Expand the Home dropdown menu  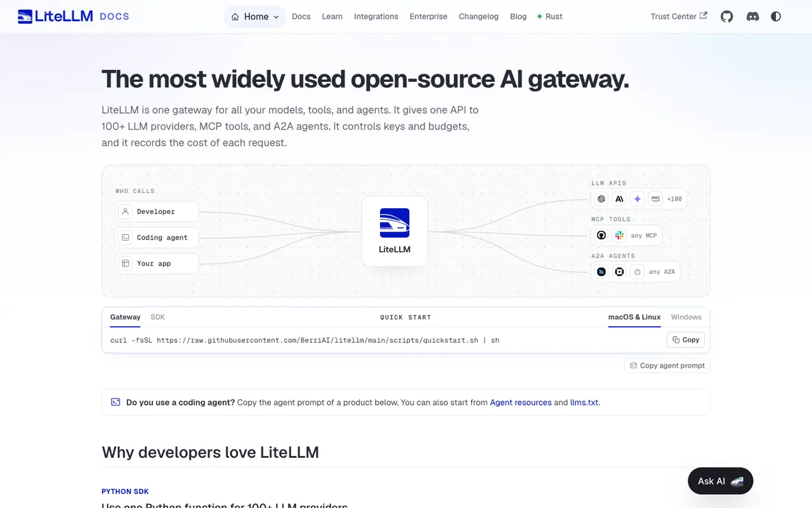(x=255, y=17)
